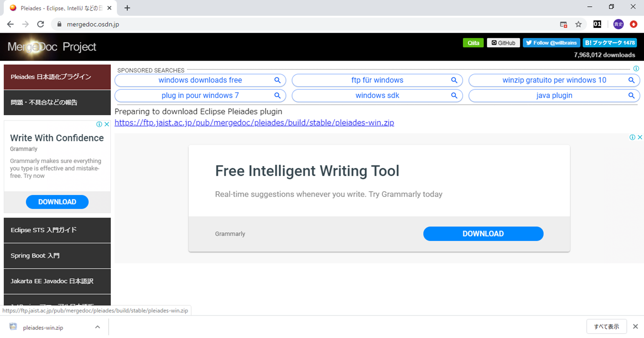The width and height of the screenshot is (644, 338).
Task: Click magnifier icon beside windows sdk
Action: [454, 96]
